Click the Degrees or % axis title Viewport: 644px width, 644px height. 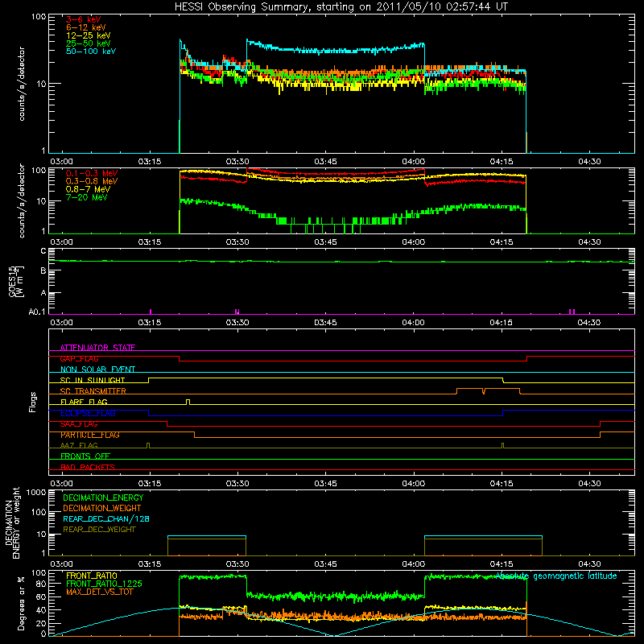pos(20,603)
